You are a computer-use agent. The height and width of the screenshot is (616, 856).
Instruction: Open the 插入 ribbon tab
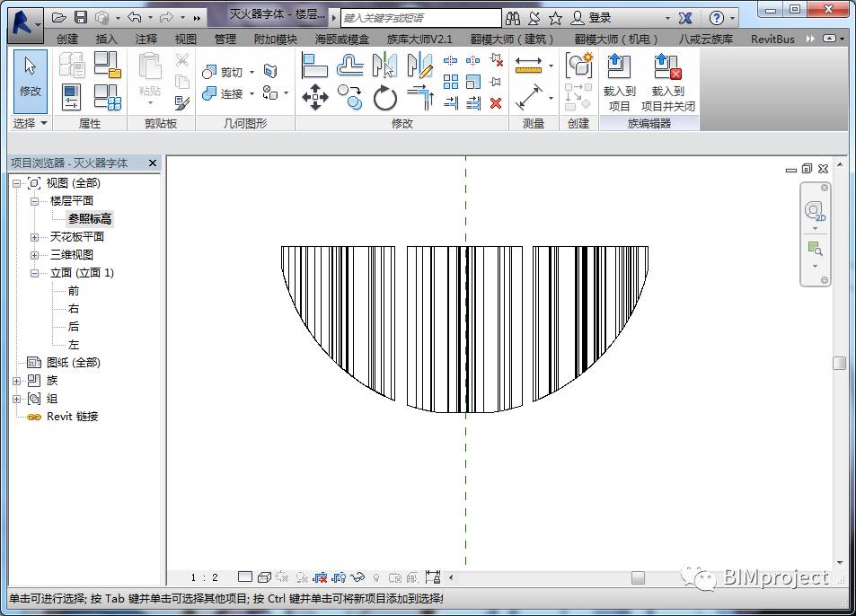pyautogui.click(x=106, y=39)
